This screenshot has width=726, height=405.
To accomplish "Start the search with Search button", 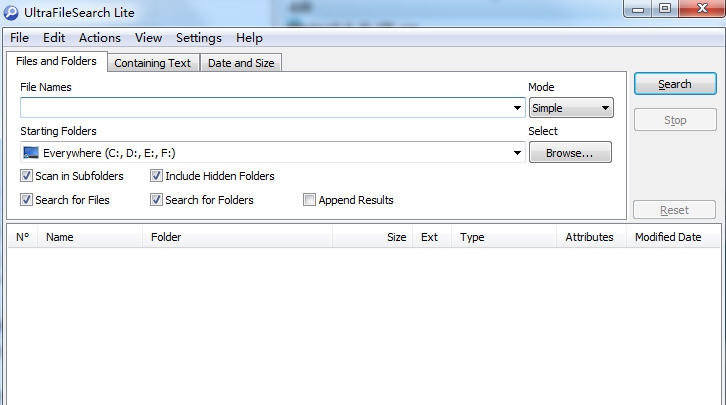I will click(675, 84).
